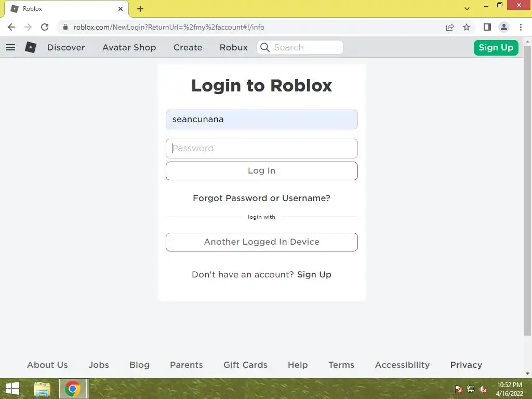
Task: Open Gift Cards footer link
Action: pos(245,365)
